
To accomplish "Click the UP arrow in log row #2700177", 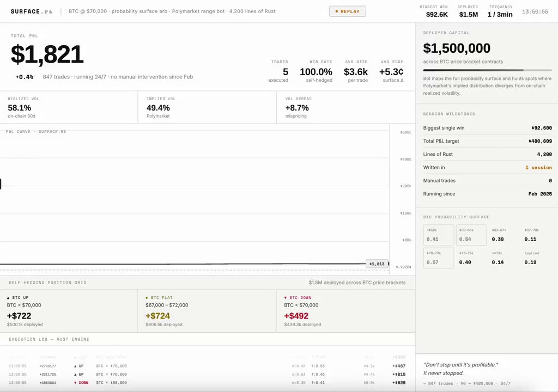I will 75,366.
